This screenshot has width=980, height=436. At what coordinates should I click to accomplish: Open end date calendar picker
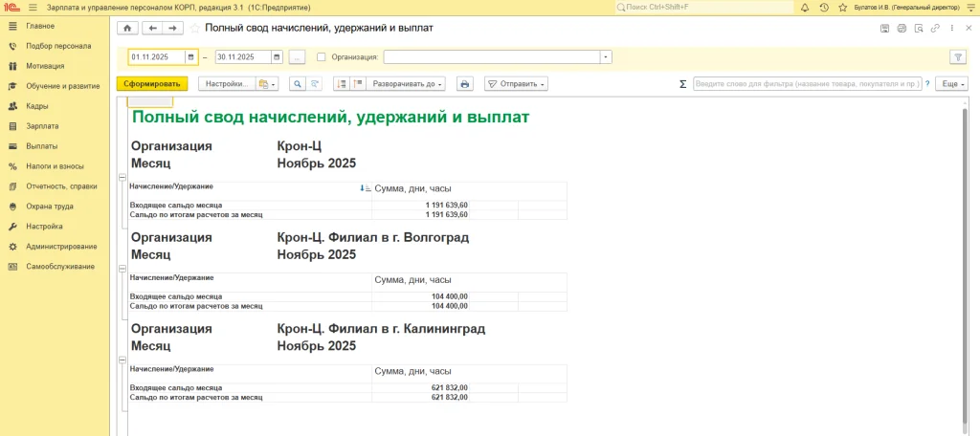(277, 56)
